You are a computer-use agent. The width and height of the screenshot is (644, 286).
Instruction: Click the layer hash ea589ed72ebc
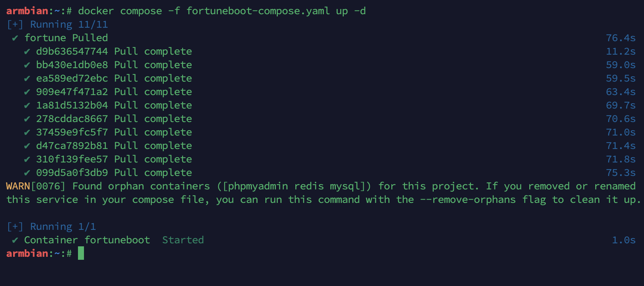(x=72, y=79)
